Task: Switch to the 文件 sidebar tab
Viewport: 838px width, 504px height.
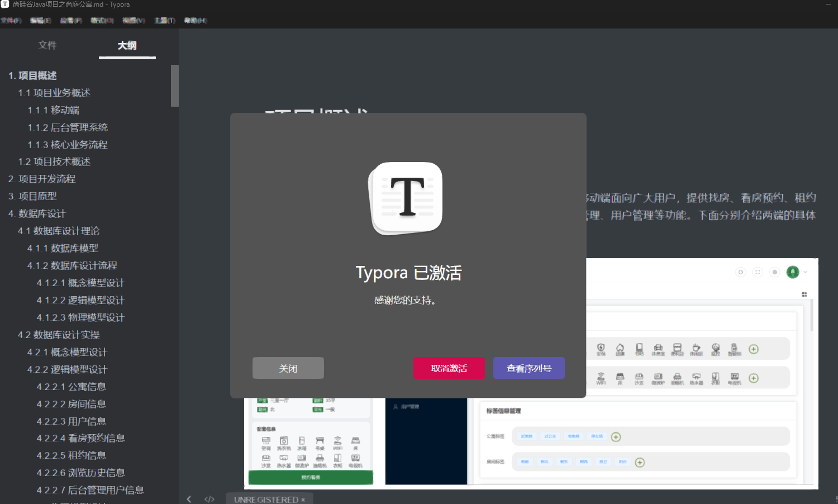Action: pyautogui.click(x=47, y=45)
